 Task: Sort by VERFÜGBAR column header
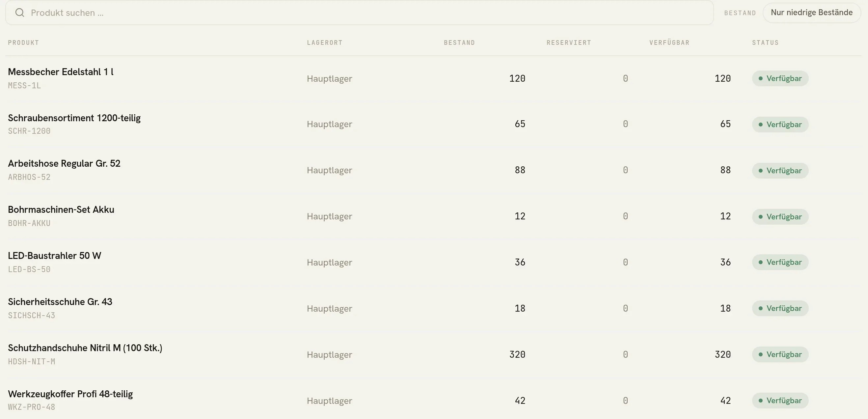point(669,42)
